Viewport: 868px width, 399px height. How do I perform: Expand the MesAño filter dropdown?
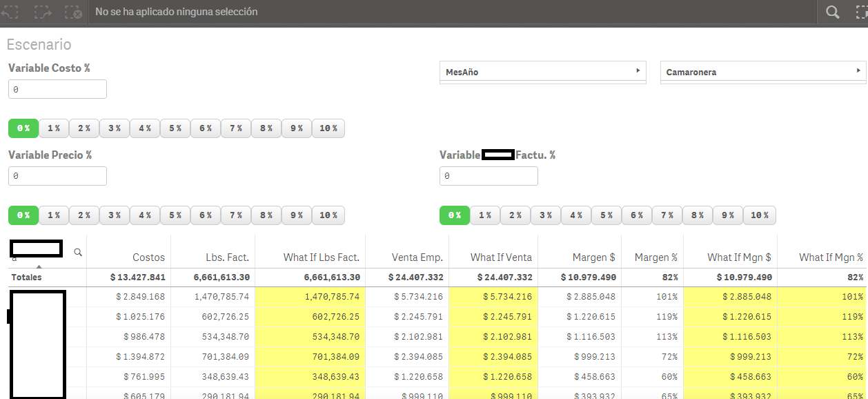543,72
